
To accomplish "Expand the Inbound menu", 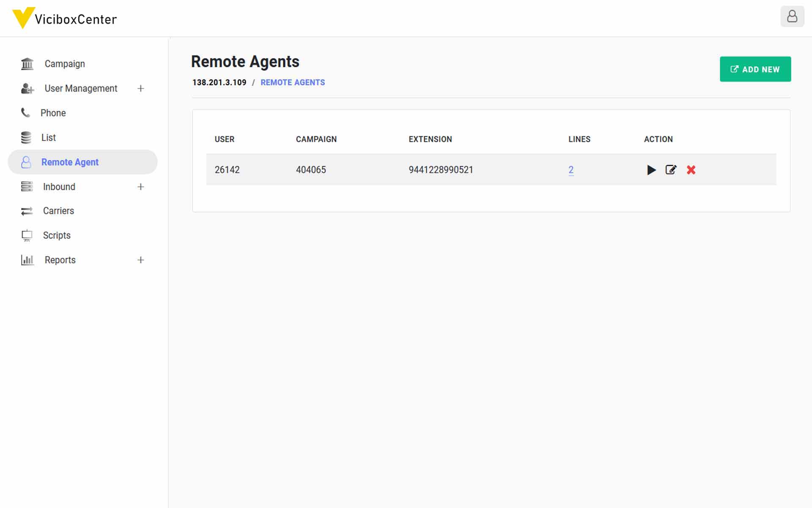I will click(141, 186).
